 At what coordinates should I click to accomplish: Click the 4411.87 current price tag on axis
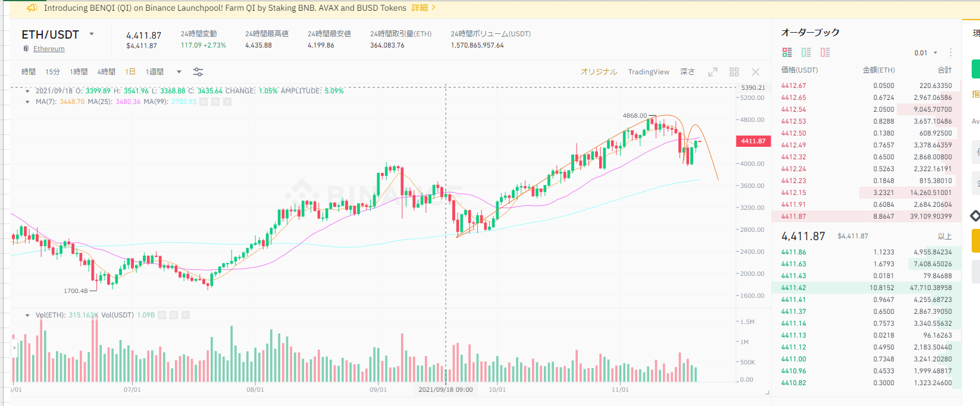[753, 141]
